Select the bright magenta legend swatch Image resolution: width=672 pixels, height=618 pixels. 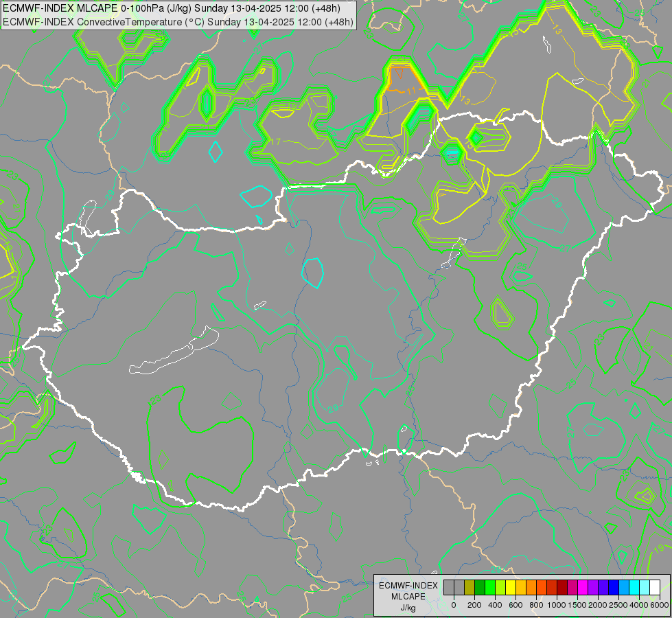tap(583, 588)
